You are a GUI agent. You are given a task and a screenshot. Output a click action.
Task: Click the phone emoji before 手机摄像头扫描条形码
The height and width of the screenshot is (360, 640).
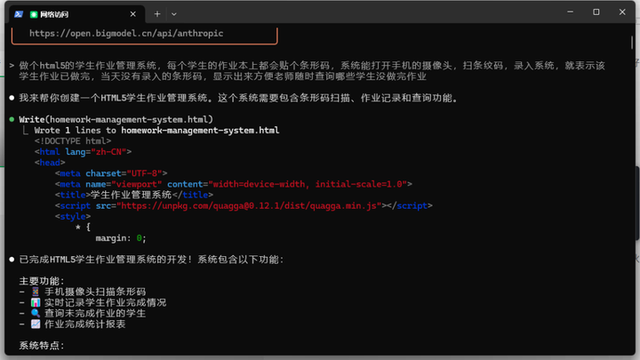[36, 291]
